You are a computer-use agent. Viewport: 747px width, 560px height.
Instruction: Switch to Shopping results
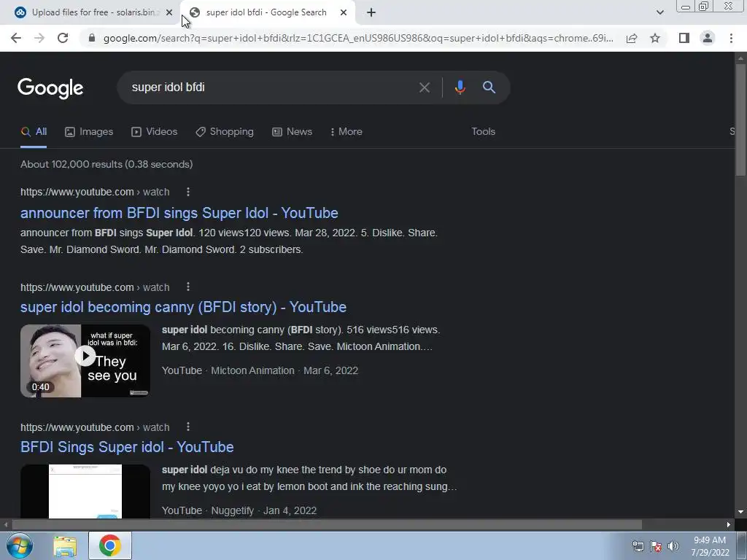pyautogui.click(x=225, y=132)
